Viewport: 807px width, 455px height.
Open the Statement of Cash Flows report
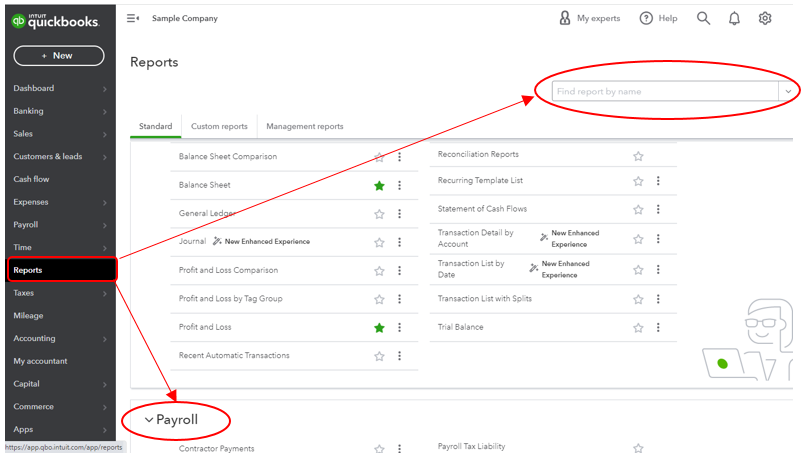(x=482, y=209)
